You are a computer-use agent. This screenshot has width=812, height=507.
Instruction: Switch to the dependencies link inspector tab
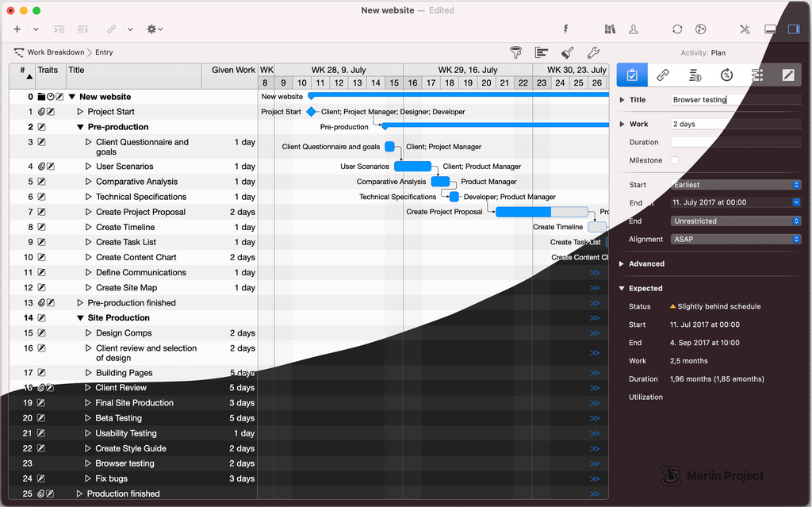(x=663, y=75)
